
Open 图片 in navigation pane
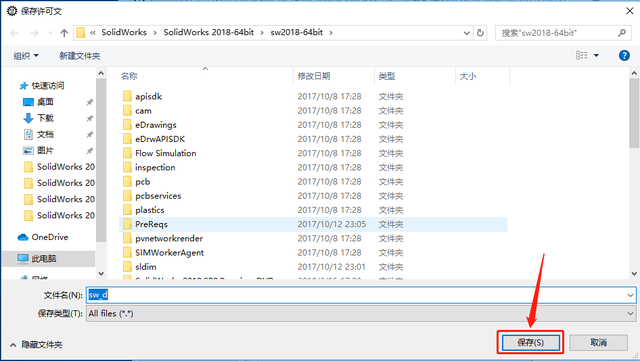(45, 150)
